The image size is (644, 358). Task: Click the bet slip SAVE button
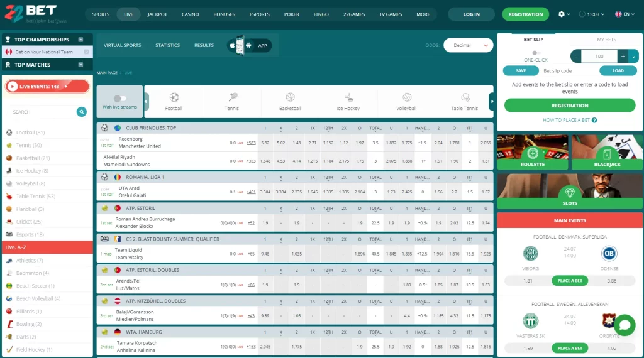[x=521, y=70]
